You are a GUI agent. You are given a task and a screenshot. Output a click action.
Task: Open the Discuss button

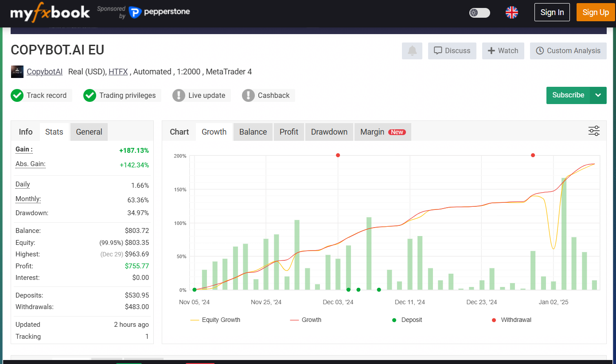click(452, 51)
